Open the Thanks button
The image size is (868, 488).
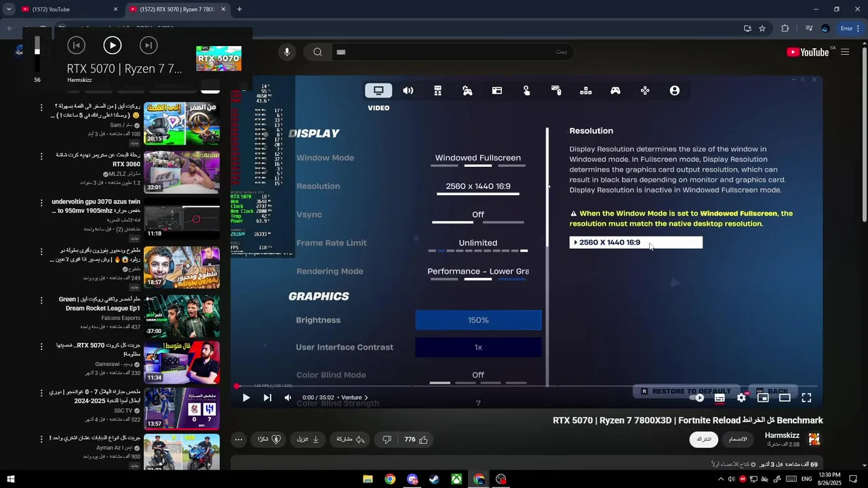coord(269,440)
